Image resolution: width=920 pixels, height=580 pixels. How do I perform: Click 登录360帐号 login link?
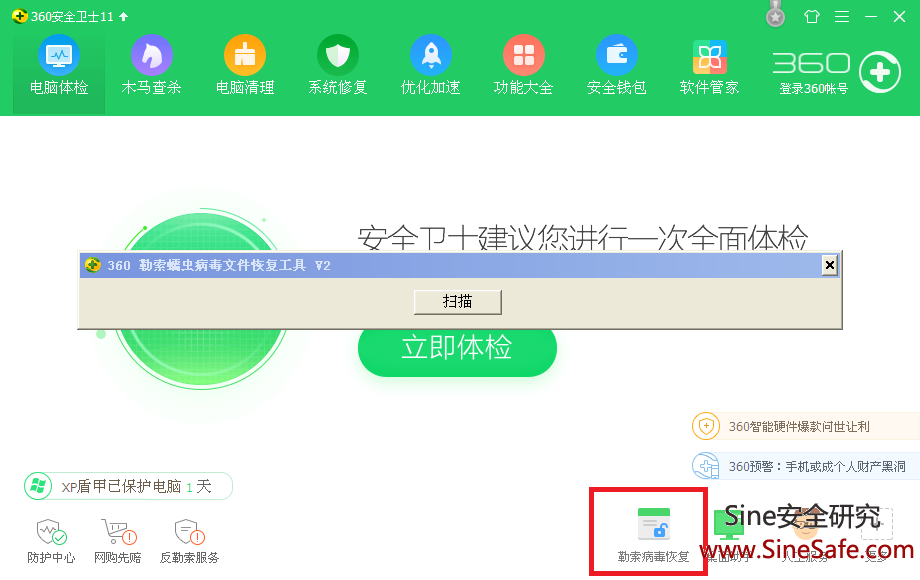pyautogui.click(x=813, y=89)
